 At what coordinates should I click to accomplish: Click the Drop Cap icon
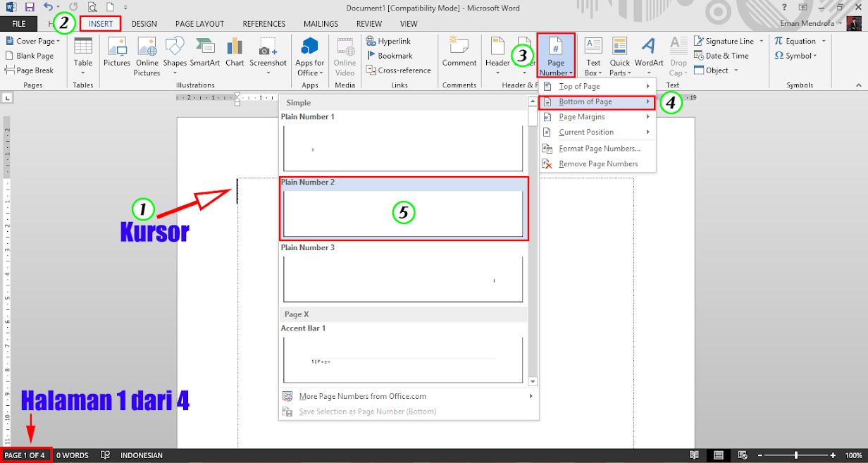click(x=678, y=56)
